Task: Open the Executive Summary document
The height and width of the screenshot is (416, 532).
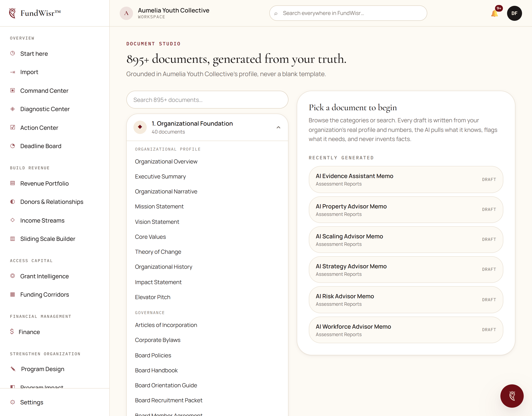Action: coord(160,176)
